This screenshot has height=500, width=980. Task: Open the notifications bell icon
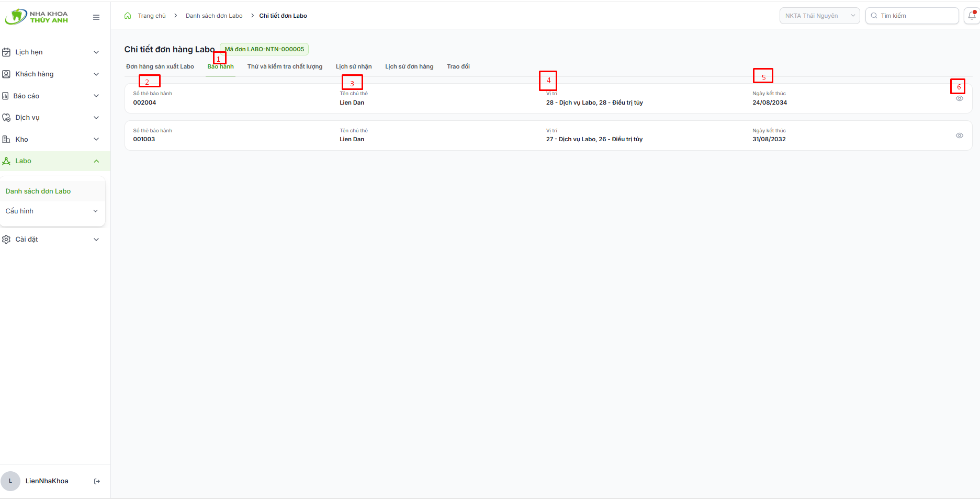coord(972,16)
